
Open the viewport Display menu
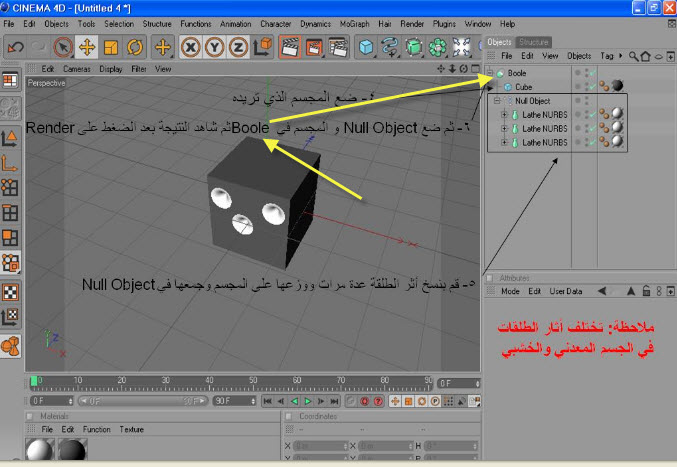pos(111,69)
